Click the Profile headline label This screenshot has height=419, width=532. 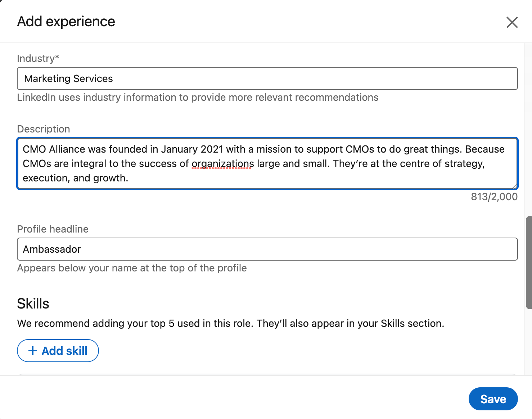pyautogui.click(x=53, y=229)
